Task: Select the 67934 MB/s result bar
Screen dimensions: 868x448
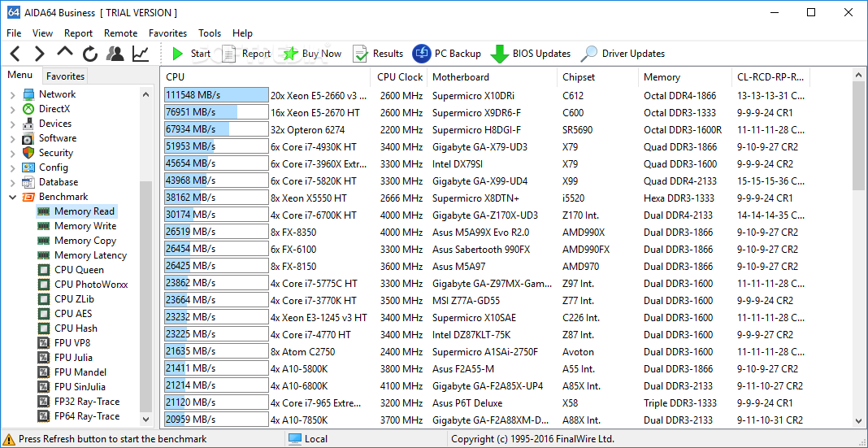Action: click(x=216, y=129)
